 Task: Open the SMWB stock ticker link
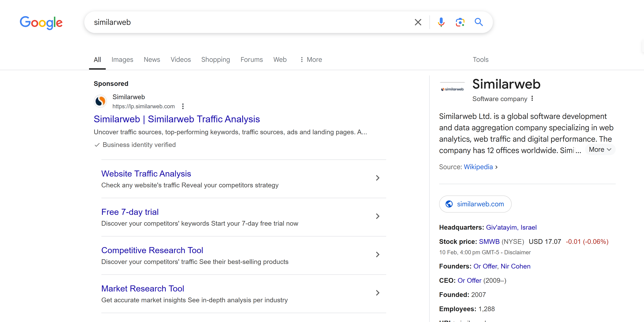(489, 242)
